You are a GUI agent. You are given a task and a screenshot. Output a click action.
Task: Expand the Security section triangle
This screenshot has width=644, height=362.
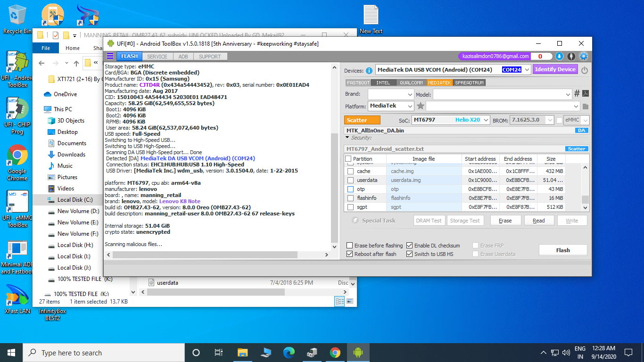pyautogui.click(x=347, y=138)
